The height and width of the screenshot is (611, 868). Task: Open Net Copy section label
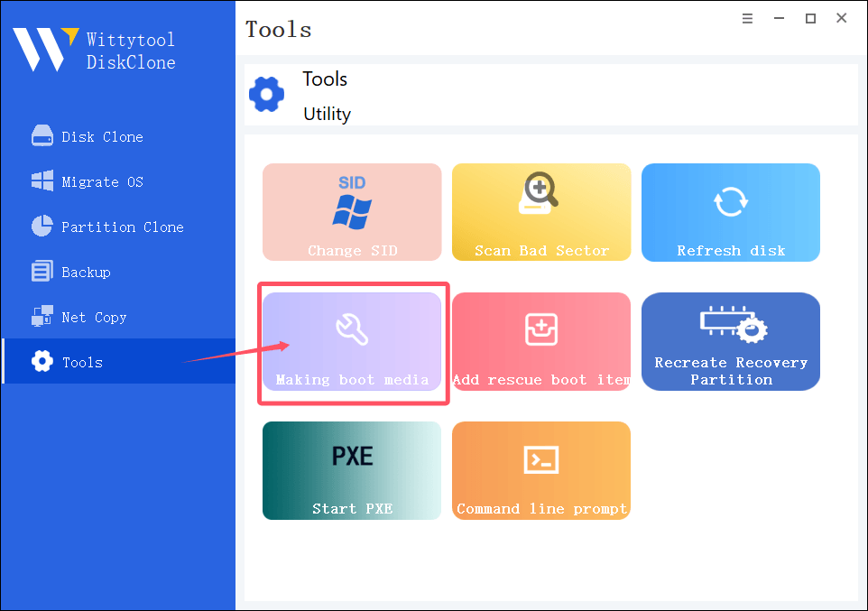point(94,318)
